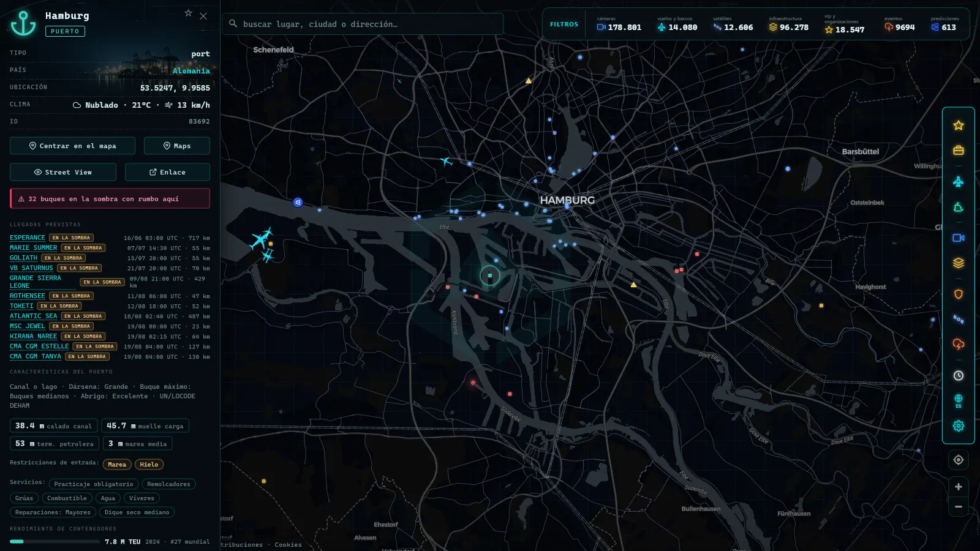Open the shield icon in right toolbar
The image size is (980, 551).
click(x=959, y=294)
